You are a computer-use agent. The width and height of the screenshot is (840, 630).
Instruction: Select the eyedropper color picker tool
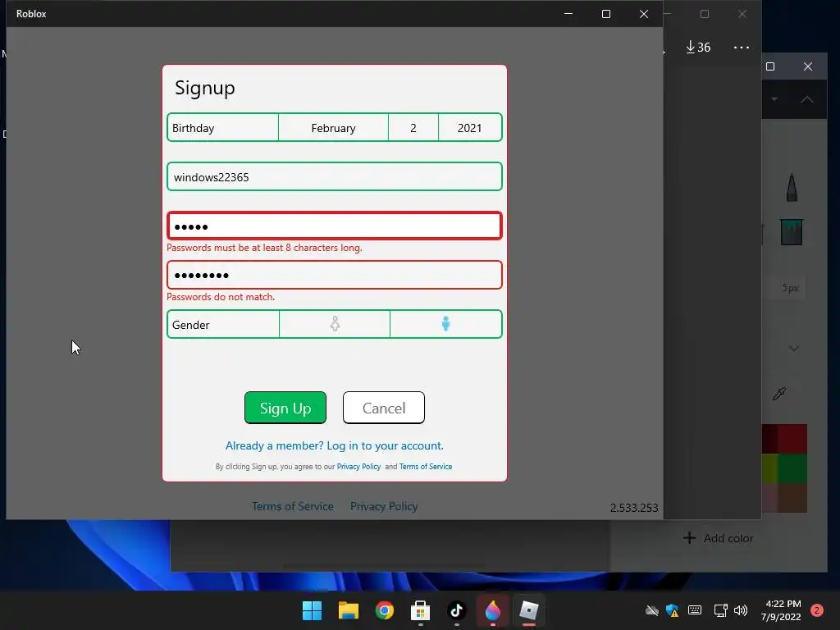pyautogui.click(x=779, y=394)
